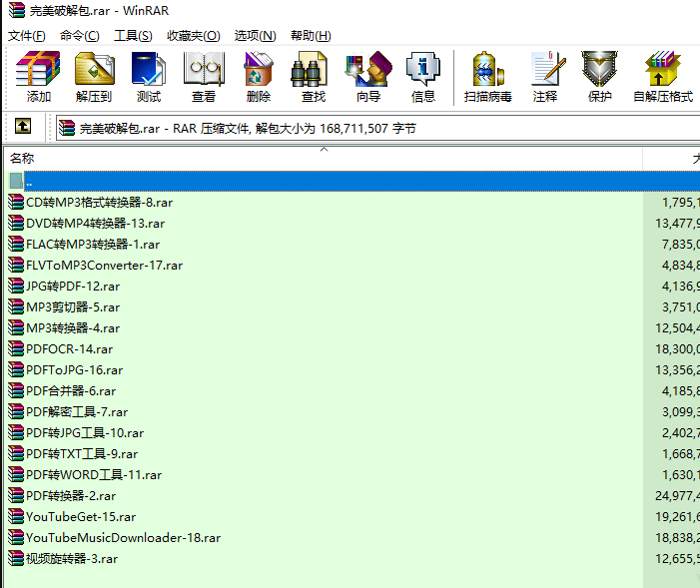Open the File (文件) menu
Viewport: 700px width, 588px height.
click(x=26, y=36)
